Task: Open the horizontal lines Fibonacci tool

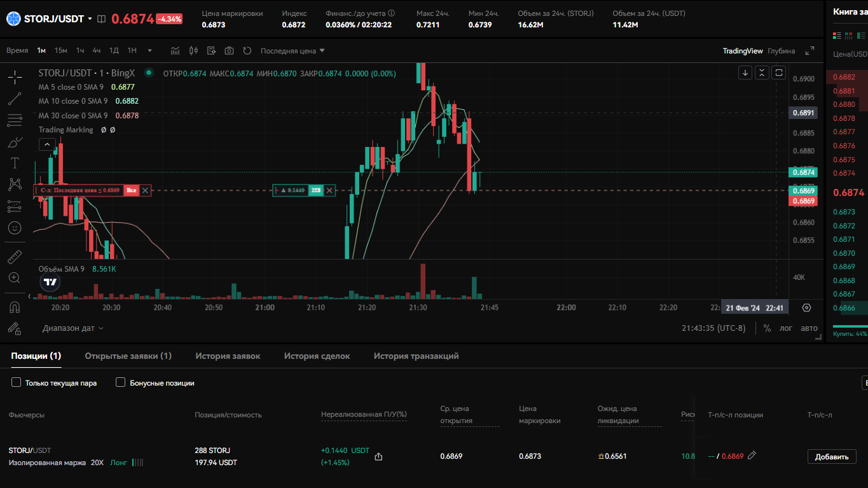Action: (15, 120)
